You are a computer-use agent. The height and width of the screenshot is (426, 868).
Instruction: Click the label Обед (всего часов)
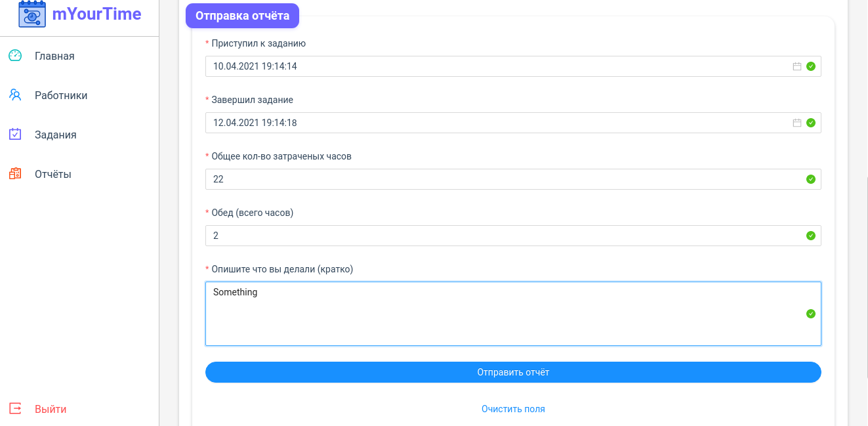[253, 213]
